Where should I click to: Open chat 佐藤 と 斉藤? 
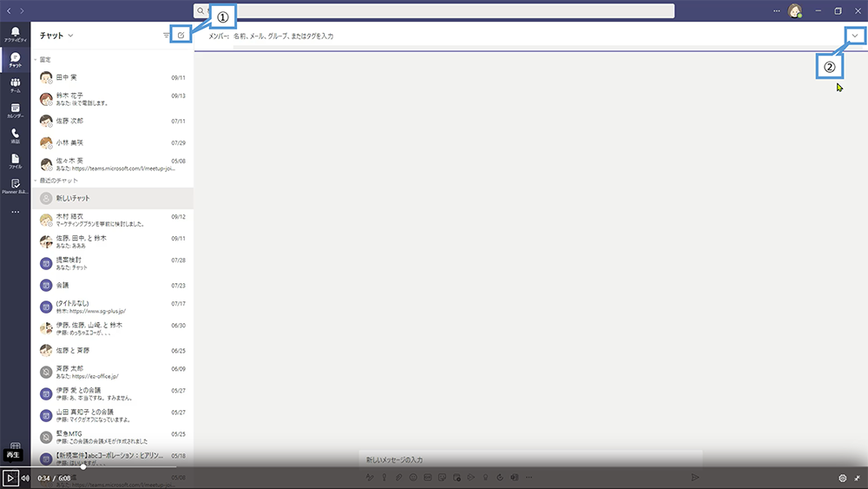(112, 350)
